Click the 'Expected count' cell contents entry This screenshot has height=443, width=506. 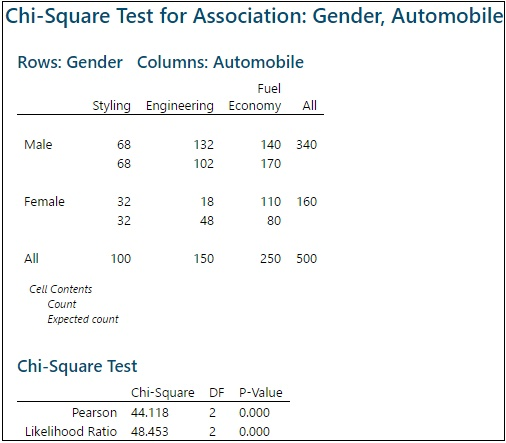[x=83, y=319]
